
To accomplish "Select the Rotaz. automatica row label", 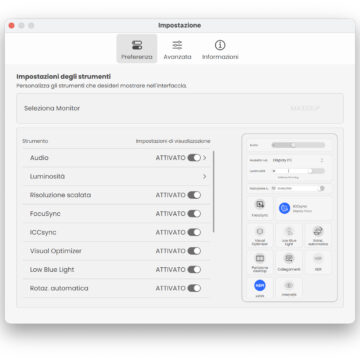I will (59, 288).
